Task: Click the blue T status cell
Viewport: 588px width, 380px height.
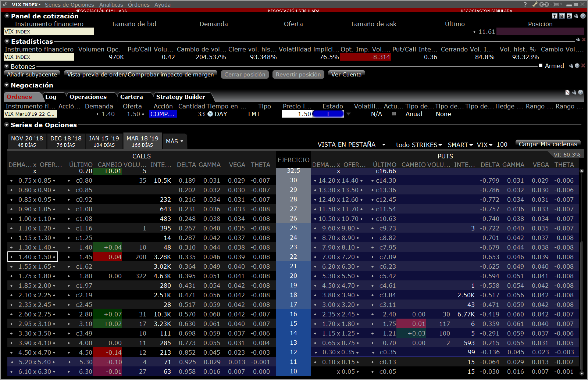Action: pos(328,114)
